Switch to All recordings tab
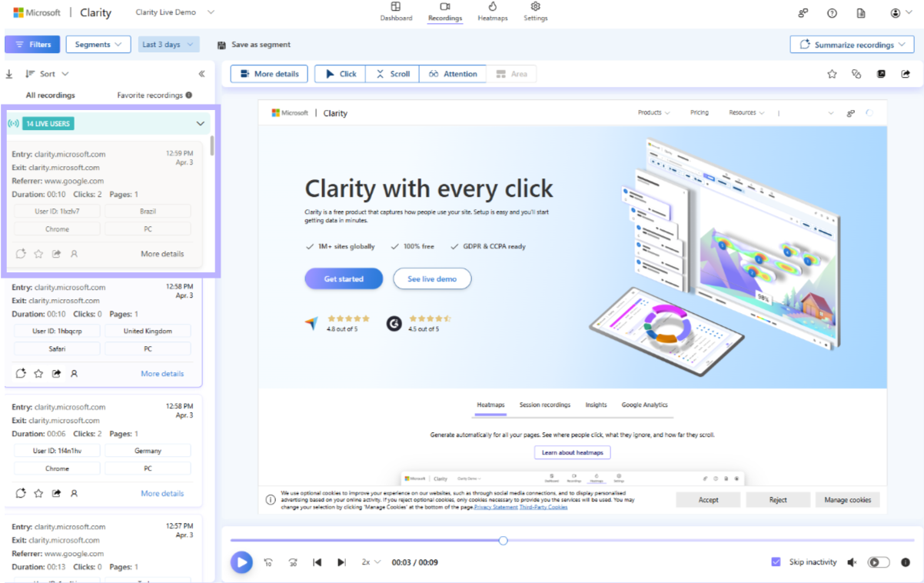This screenshot has height=583, width=924. (51, 95)
